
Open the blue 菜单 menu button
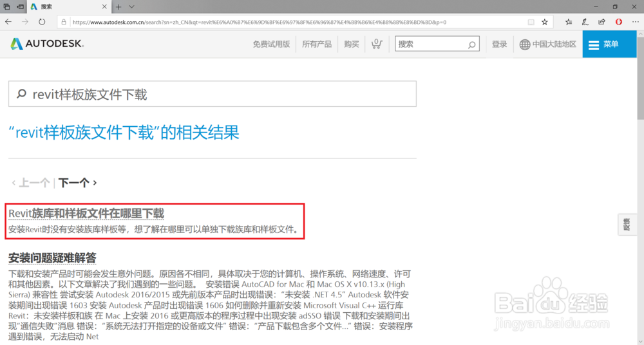click(609, 44)
